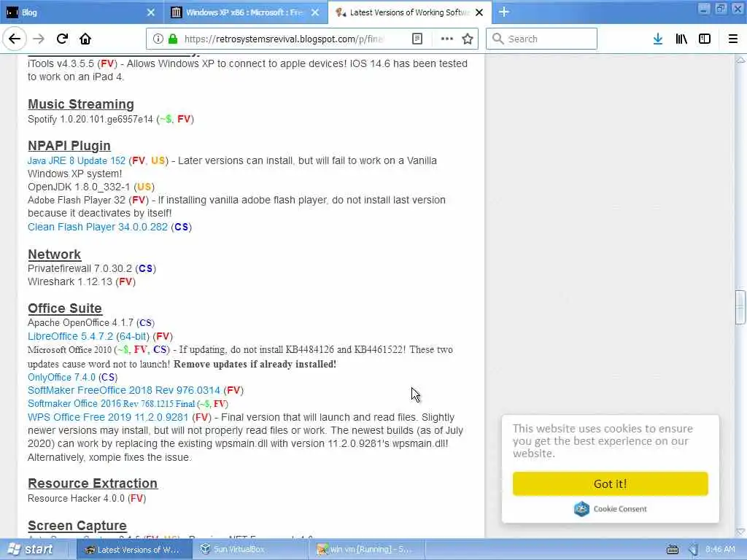This screenshot has height=560, width=747.
Task: Click the Cookie Consent text link
Action: tap(620, 509)
